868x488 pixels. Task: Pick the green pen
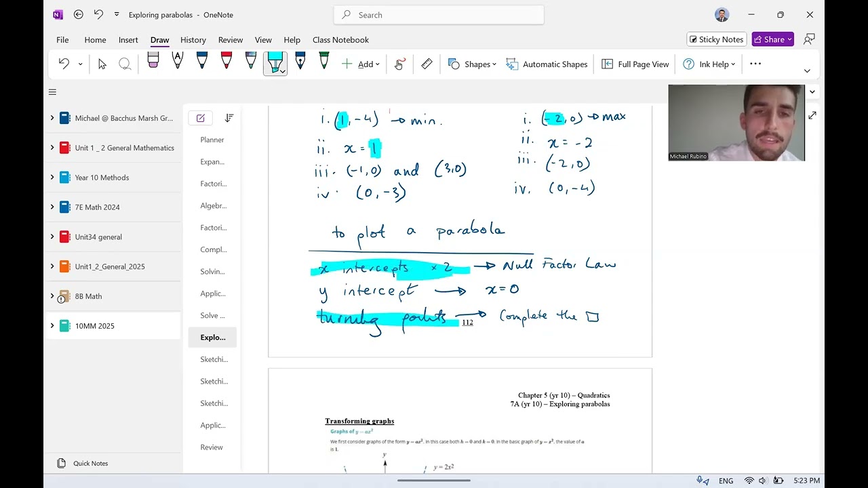pyautogui.click(x=324, y=61)
